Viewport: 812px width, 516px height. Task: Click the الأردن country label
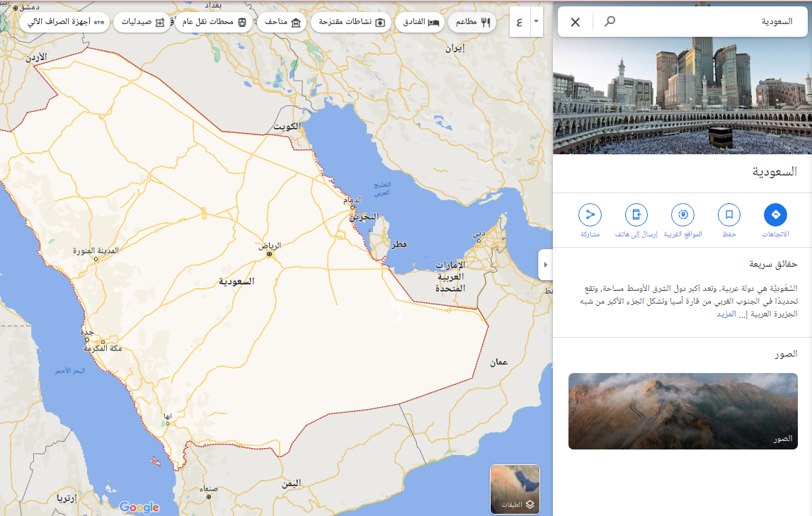coord(35,57)
